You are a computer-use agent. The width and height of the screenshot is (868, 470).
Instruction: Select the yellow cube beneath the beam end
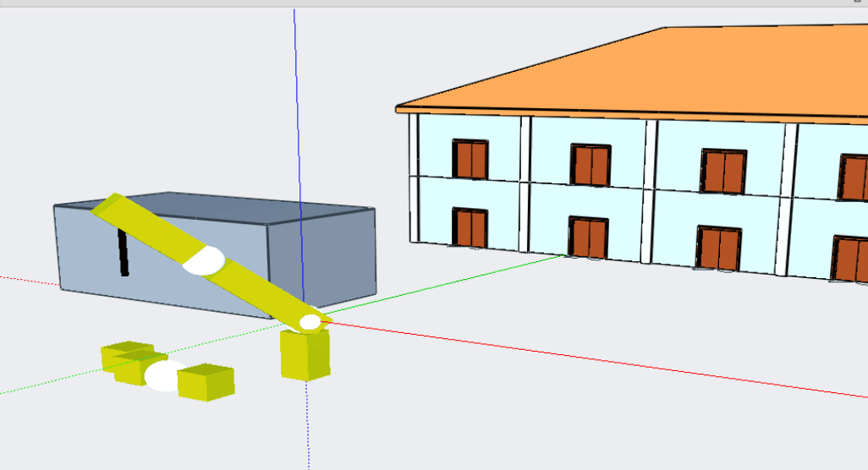305,357
